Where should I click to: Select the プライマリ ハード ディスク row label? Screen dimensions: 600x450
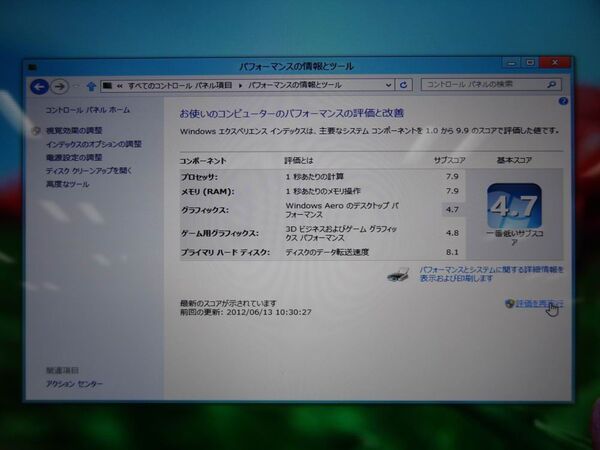[x=225, y=252]
